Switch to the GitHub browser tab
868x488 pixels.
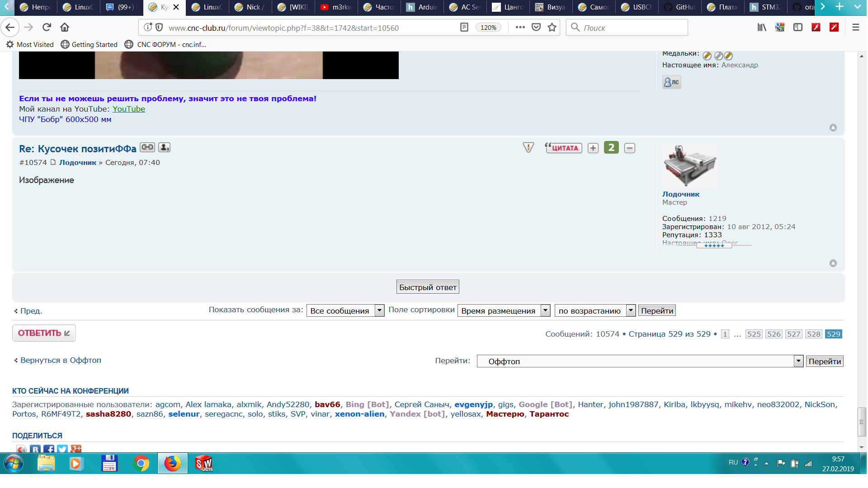point(680,7)
